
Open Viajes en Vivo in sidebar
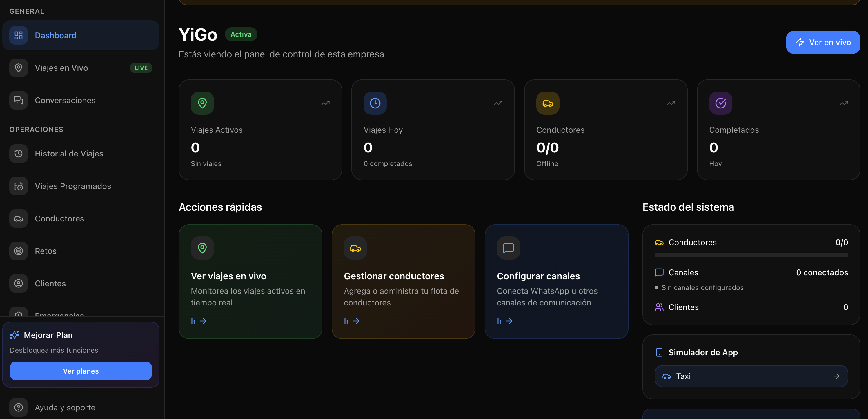click(81, 68)
